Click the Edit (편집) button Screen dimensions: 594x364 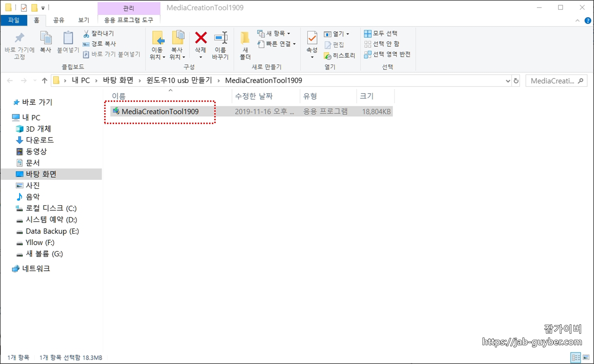click(x=334, y=45)
